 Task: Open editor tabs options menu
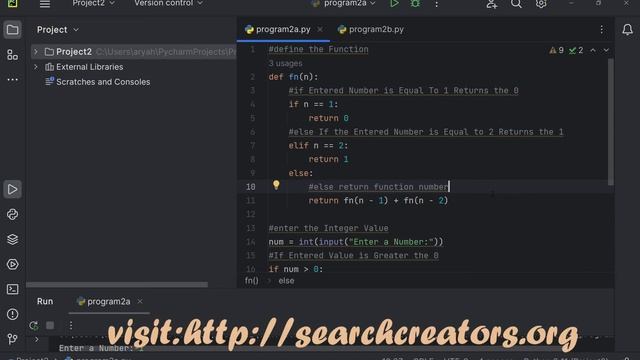[x=602, y=29]
